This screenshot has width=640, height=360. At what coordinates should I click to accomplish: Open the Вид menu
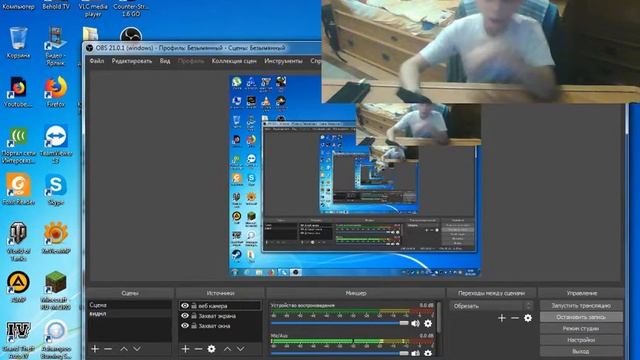pyautogui.click(x=165, y=61)
